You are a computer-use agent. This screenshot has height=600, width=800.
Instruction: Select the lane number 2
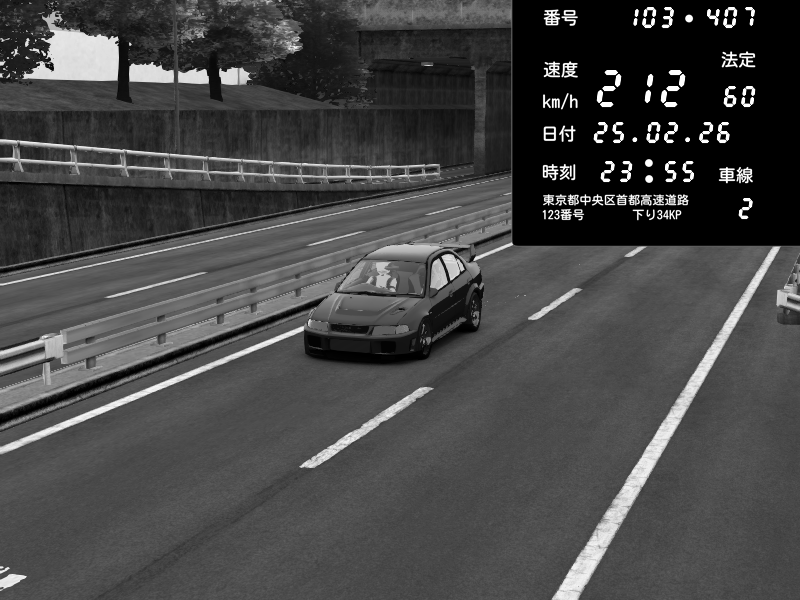744,210
